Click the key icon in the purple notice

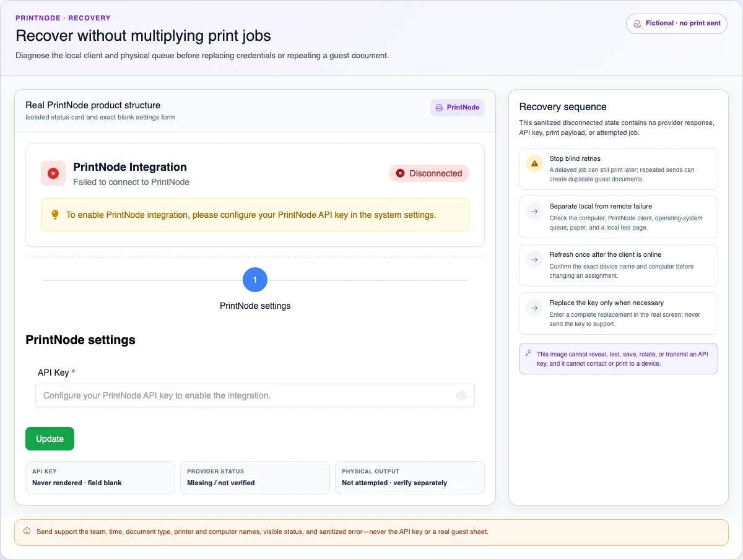(x=528, y=353)
